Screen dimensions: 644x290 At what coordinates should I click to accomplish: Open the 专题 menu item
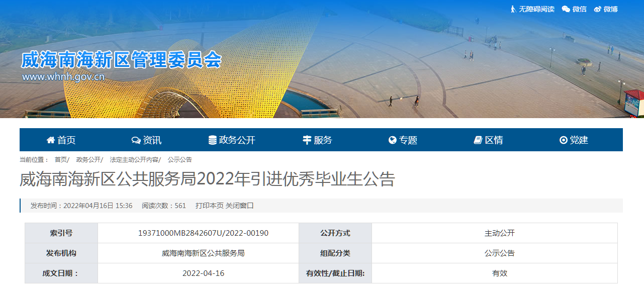(408, 140)
